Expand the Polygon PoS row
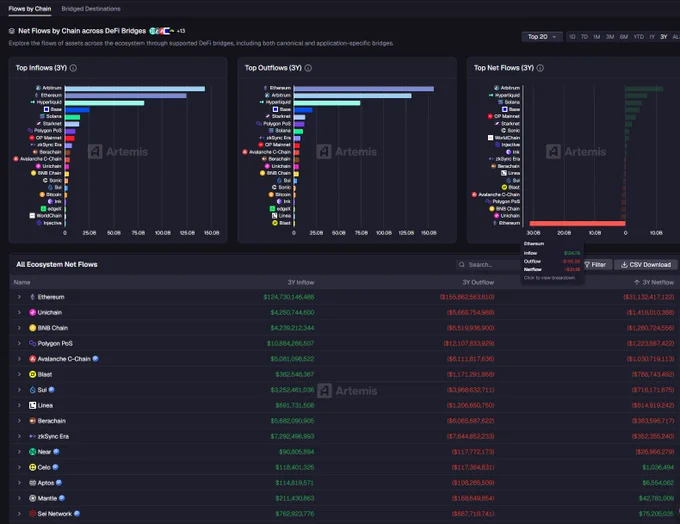This screenshot has width=680, height=524. pyautogui.click(x=19, y=344)
